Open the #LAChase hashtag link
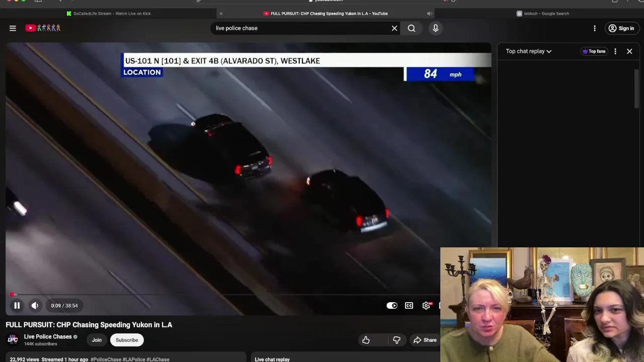 pos(158,359)
